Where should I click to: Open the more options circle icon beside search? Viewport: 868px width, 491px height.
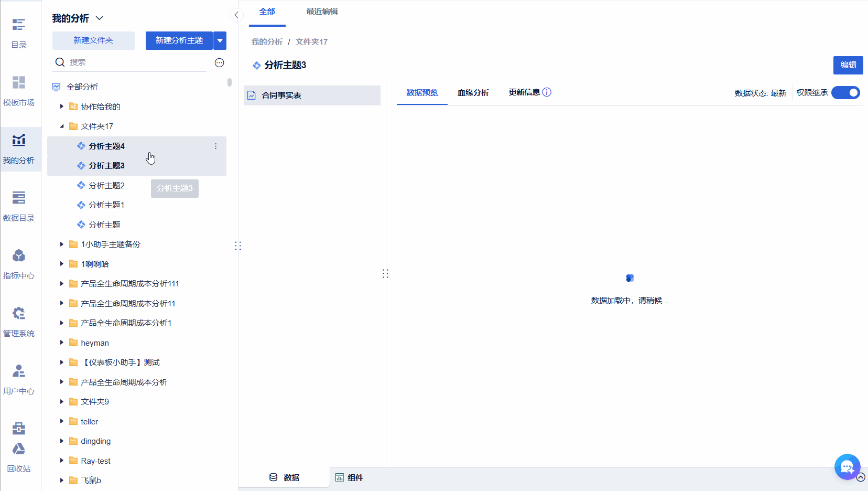pos(220,63)
